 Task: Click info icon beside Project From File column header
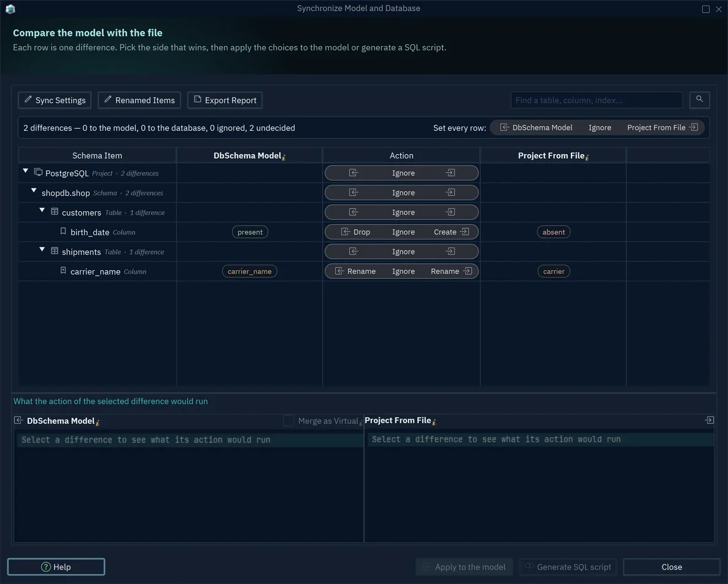tap(587, 157)
